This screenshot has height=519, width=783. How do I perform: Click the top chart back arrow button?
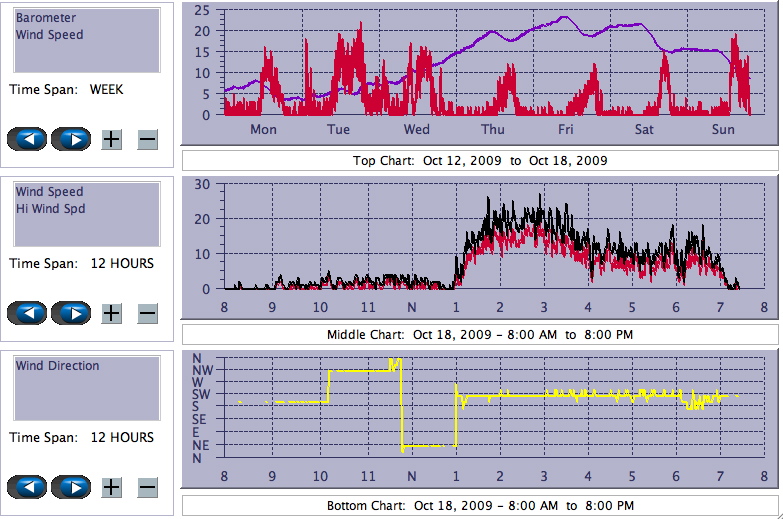[28, 139]
